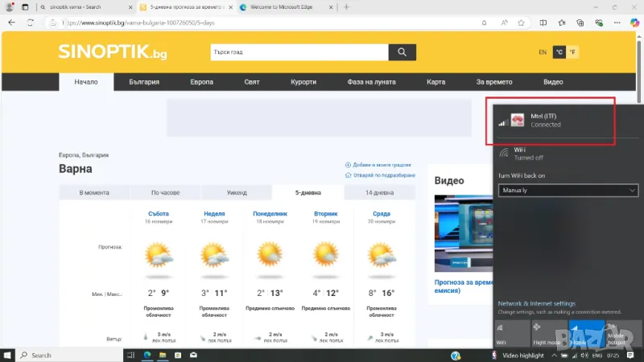The height and width of the screenshot is (362, 644).
Task: Toggle Flight mode tile
Action: pos(549,334)
